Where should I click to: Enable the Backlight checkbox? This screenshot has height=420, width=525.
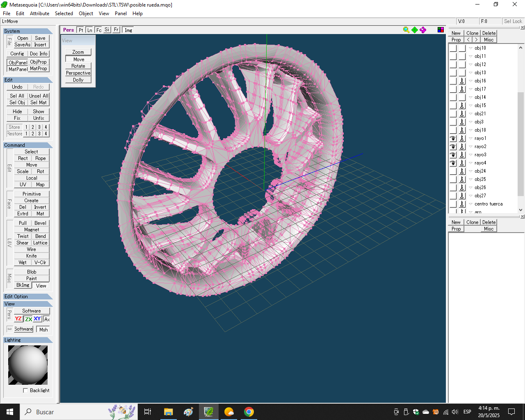(x=25, y=390)
